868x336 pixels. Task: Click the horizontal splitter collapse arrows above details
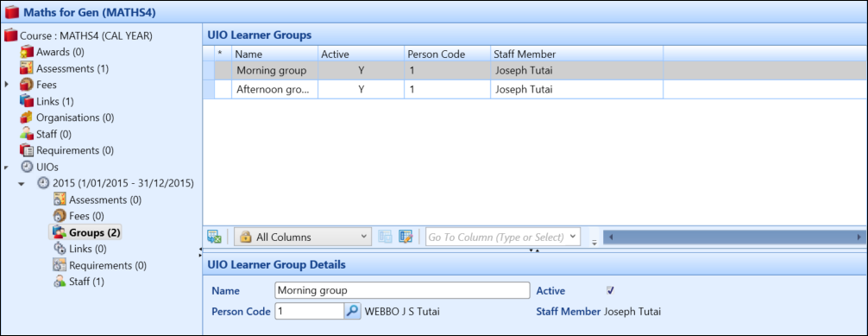[x=534, y=250]
